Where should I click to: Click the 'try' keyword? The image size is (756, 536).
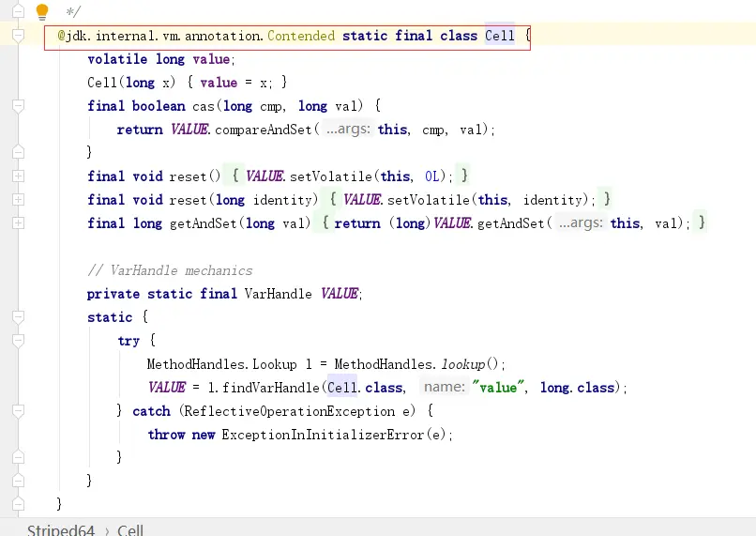[x=129, y=341]
